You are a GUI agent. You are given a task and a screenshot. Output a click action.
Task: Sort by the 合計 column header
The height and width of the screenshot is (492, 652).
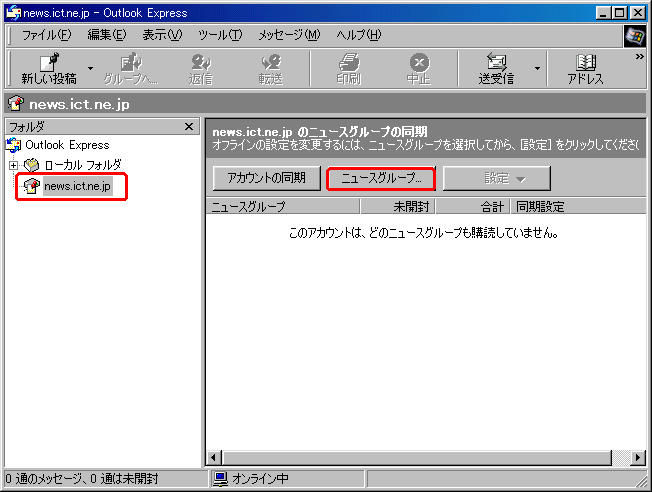click(473, 206)
